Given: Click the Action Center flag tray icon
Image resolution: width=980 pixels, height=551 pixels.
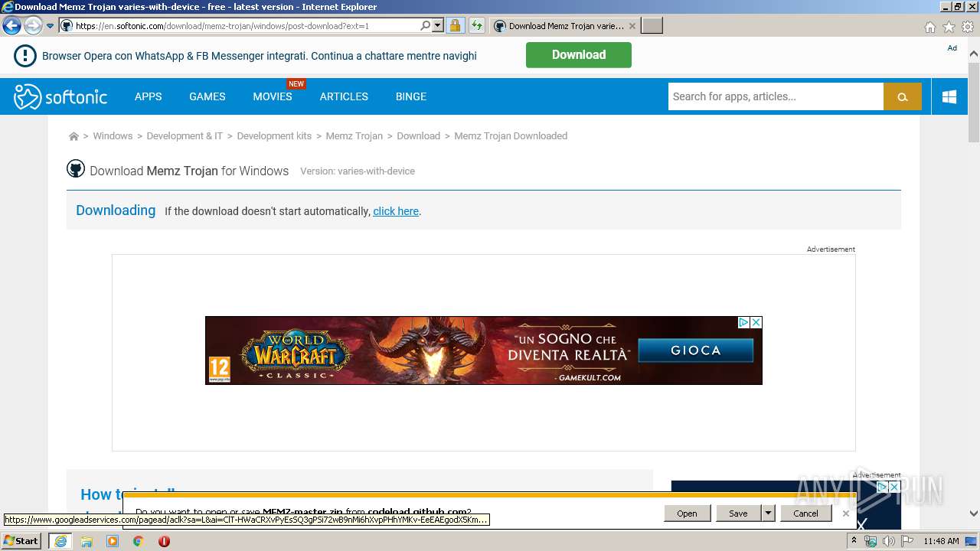Looking at the screenshot, I should point(907,541).
